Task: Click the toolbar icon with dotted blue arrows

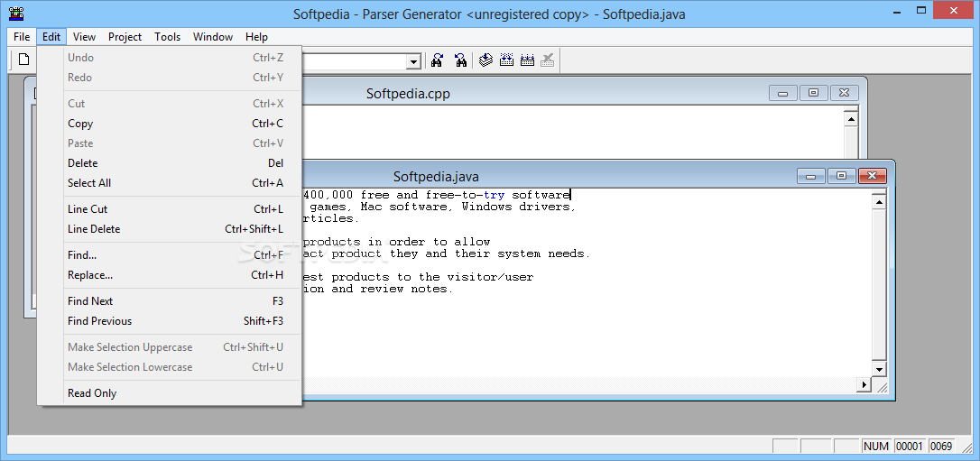Action: [506, 60]
